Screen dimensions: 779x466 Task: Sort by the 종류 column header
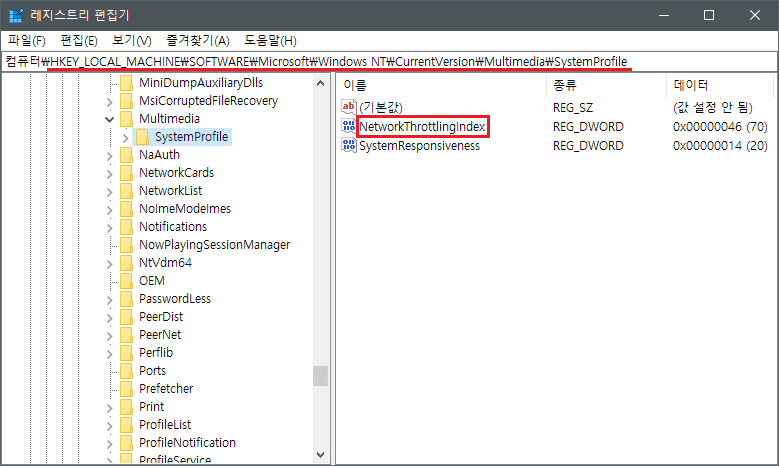click(606, 85)
